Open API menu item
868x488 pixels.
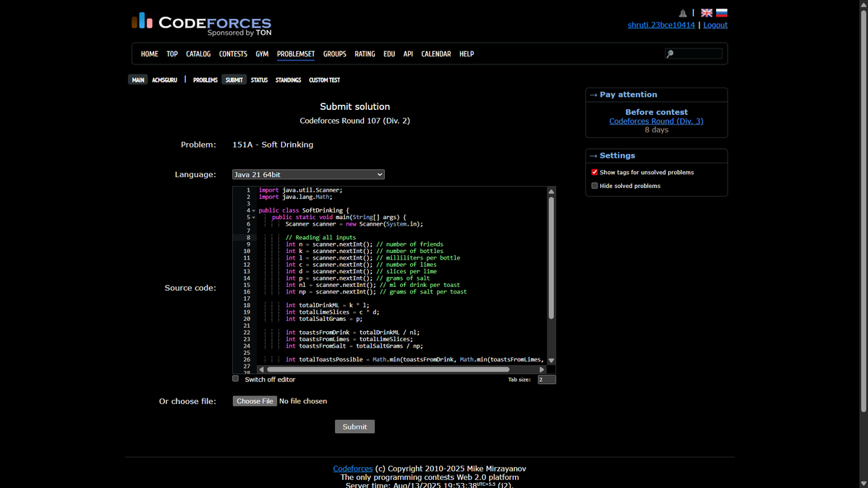point(408,53)
